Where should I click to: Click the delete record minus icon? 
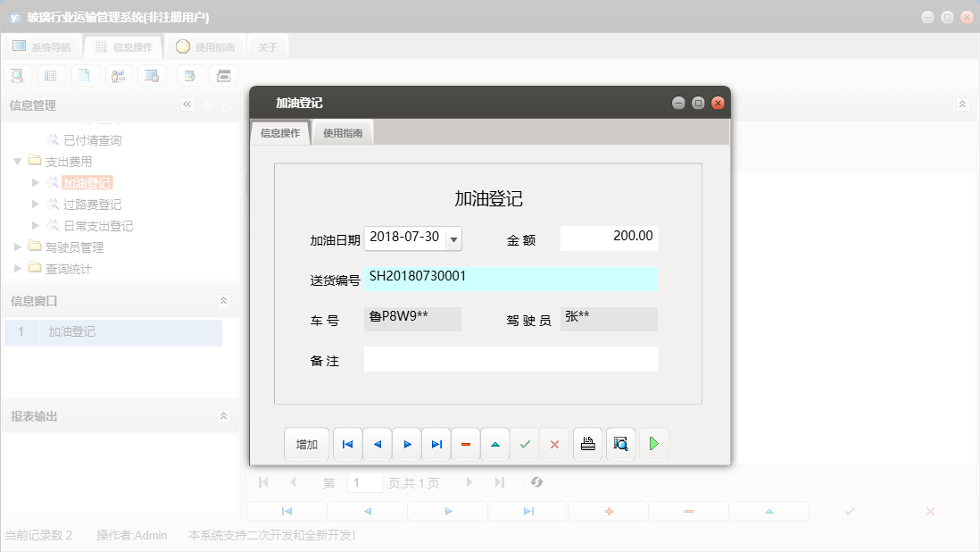click(465, 443)
